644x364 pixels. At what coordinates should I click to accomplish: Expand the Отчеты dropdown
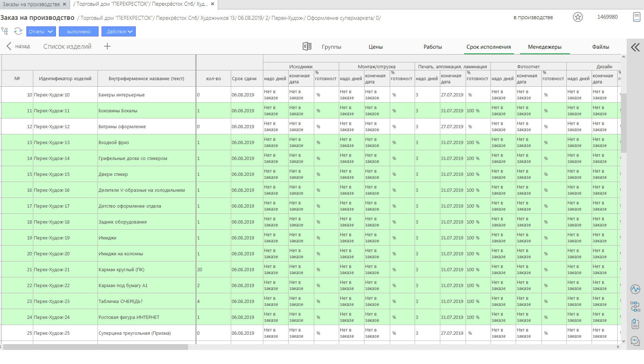click(41, 31)
